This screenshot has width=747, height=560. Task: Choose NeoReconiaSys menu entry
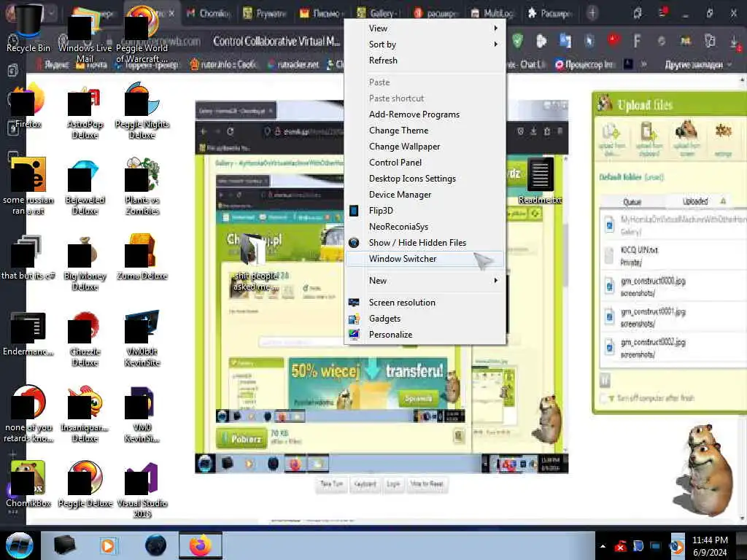coord(425,227)
